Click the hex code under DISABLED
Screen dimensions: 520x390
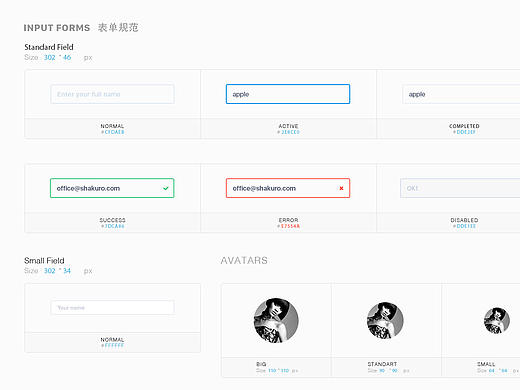(x=464, y=226)
